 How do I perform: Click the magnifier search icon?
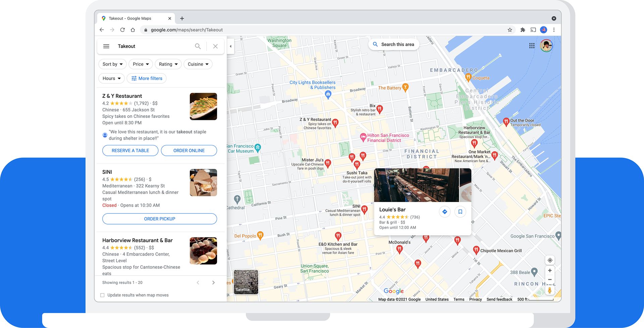point(198,46)
